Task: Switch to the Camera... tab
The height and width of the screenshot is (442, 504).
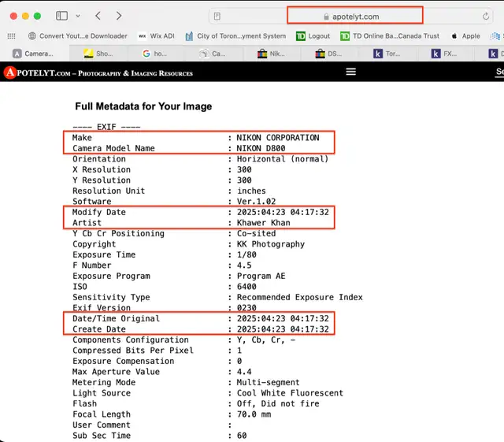Action: pyautogui.click(x=33, y=54)
